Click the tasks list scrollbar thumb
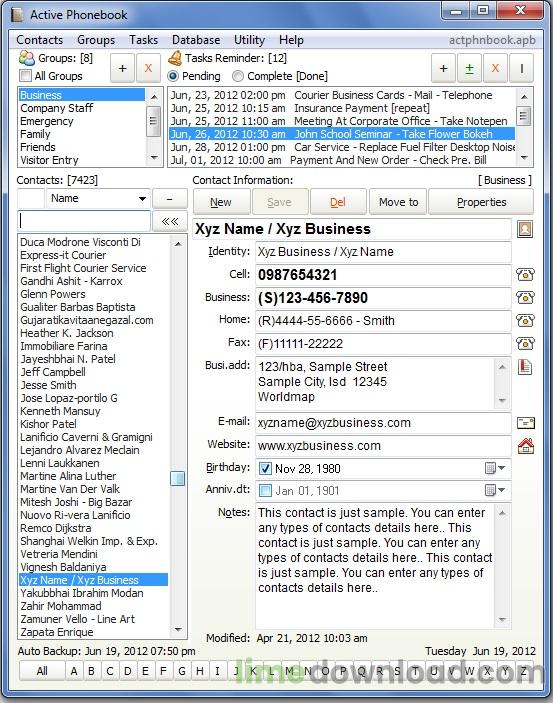Image resolution: width=553 pixels, height=703 pixels. [523, 115]
